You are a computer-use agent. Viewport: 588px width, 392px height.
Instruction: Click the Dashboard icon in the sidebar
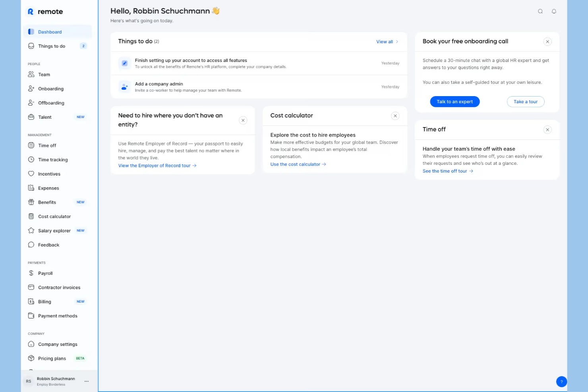pos(31,32)
